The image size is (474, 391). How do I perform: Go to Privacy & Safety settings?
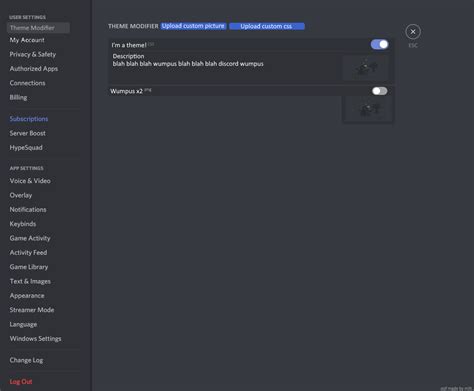[x=33, y=54]
